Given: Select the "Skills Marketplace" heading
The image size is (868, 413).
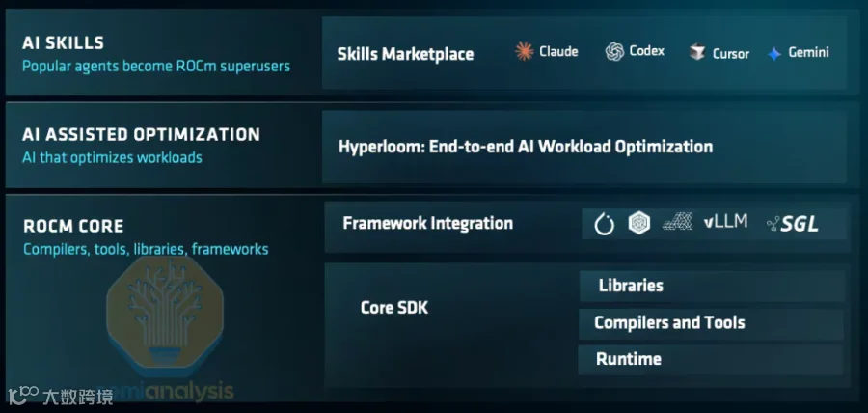Looking at the screenshot, I should (405, 54).
